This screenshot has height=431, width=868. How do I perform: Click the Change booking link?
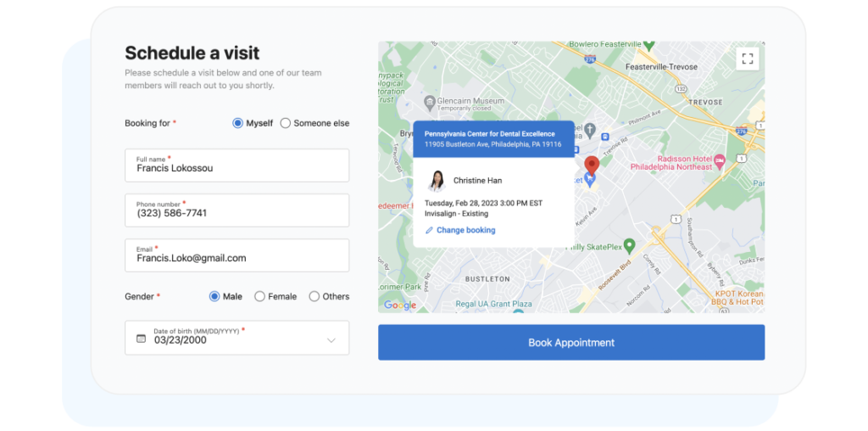(x=465, y=230)
